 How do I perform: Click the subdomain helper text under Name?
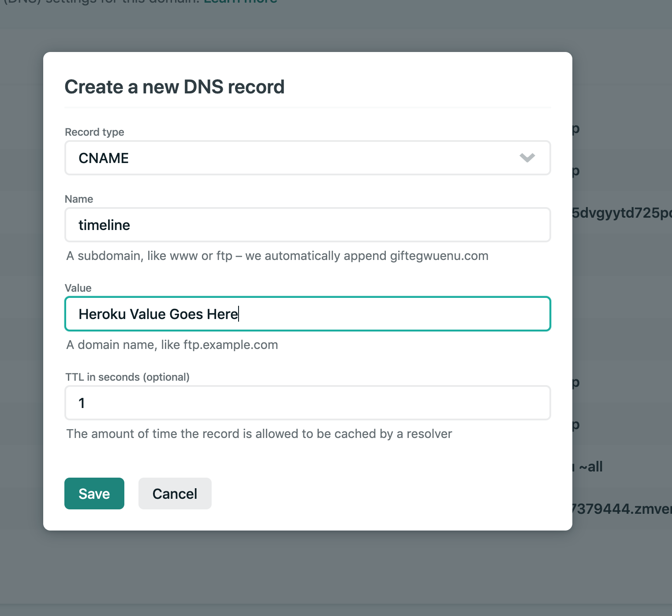click(x=277, y=256)
